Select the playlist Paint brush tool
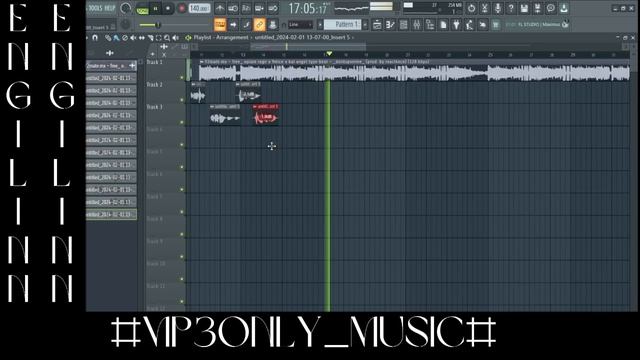Viewport: 640px width, 360px height. (x=116, y=38)
